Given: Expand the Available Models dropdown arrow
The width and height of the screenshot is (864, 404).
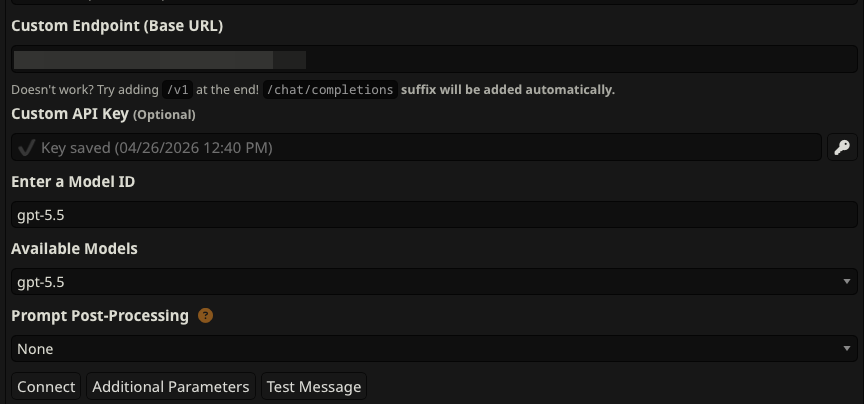Looking at the screenshot, I should (x=847, y=282).
